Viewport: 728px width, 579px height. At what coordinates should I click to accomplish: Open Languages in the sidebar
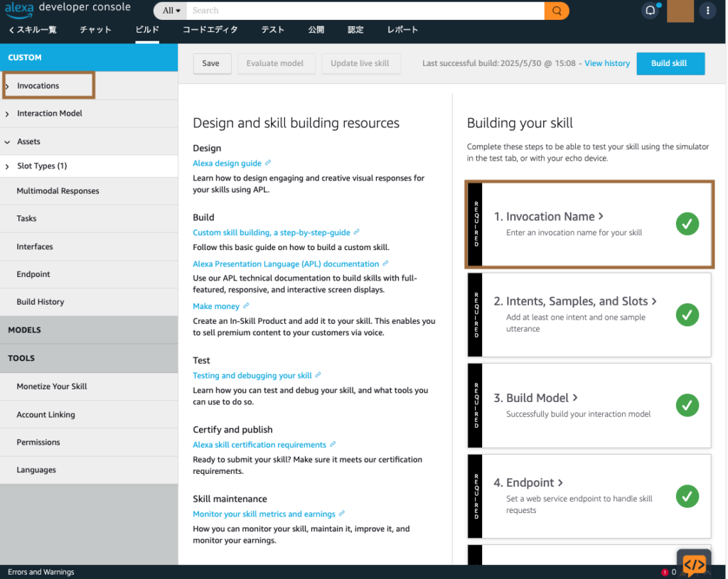point(89,470)
